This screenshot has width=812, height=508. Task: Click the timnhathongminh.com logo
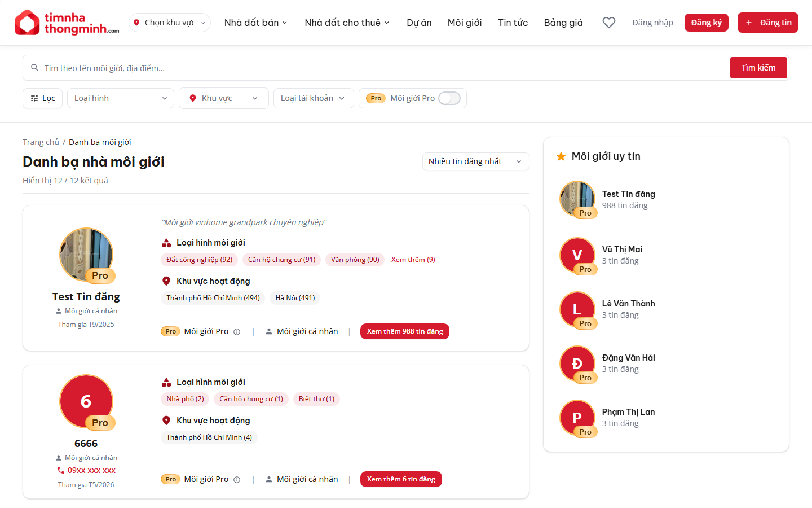[x=67, y=23]
